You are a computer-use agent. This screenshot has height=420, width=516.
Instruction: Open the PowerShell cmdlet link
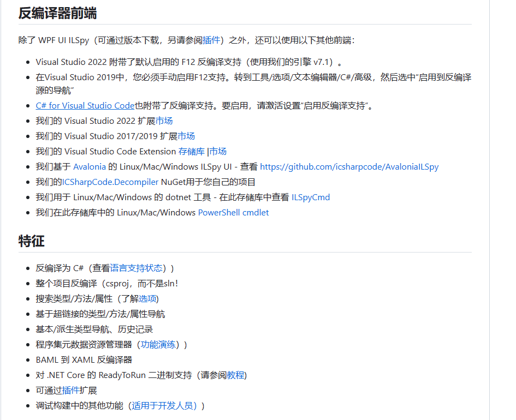coord(233,213)
